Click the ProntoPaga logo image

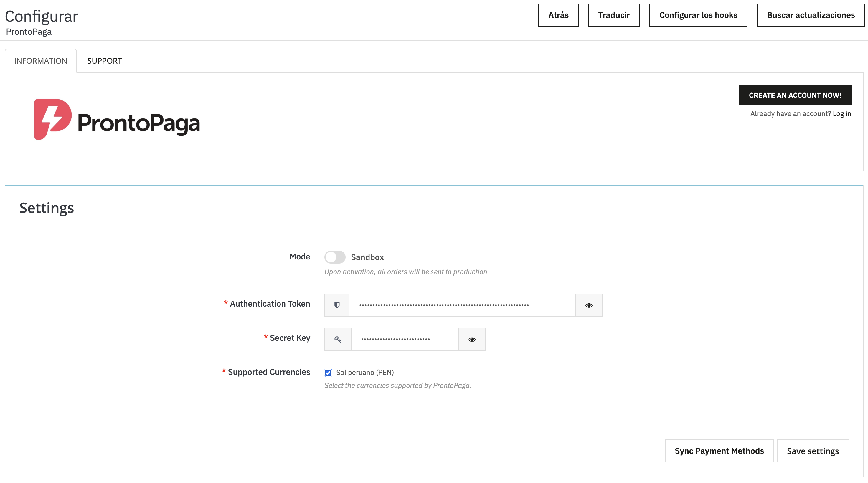pos(117,120)
